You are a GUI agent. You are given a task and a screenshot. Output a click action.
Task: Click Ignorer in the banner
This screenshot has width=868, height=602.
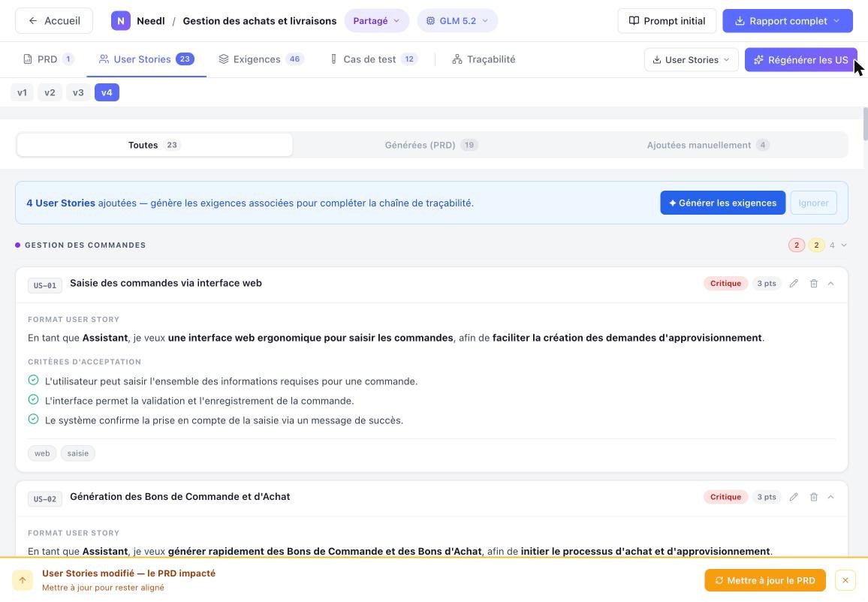[813, 203]
